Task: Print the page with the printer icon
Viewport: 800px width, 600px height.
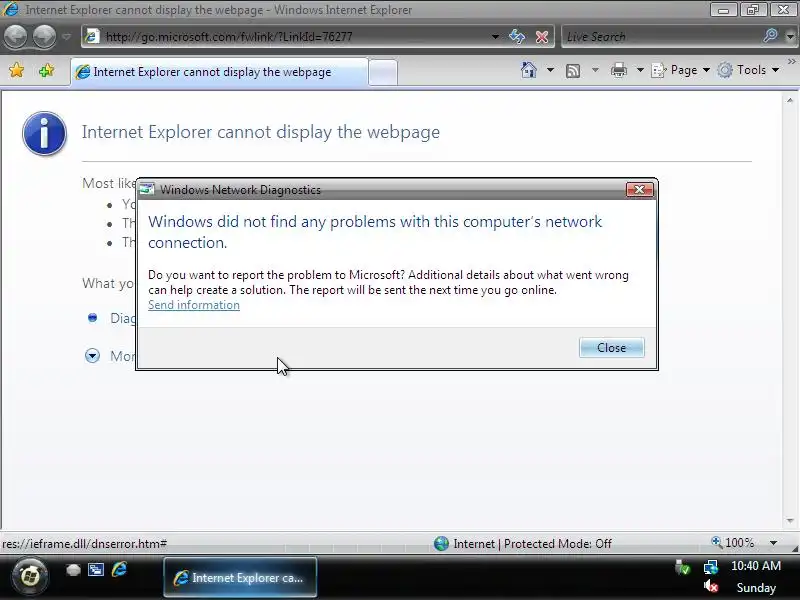Action: coord(618,70)
